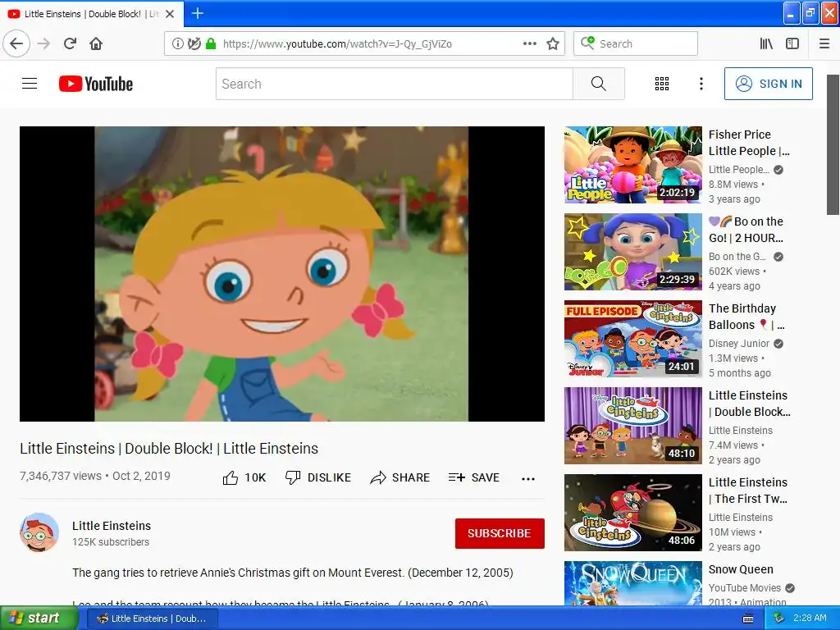Click the Bo on the Go! title link
The height and width of the screenshot is (630, 840).
746,230
